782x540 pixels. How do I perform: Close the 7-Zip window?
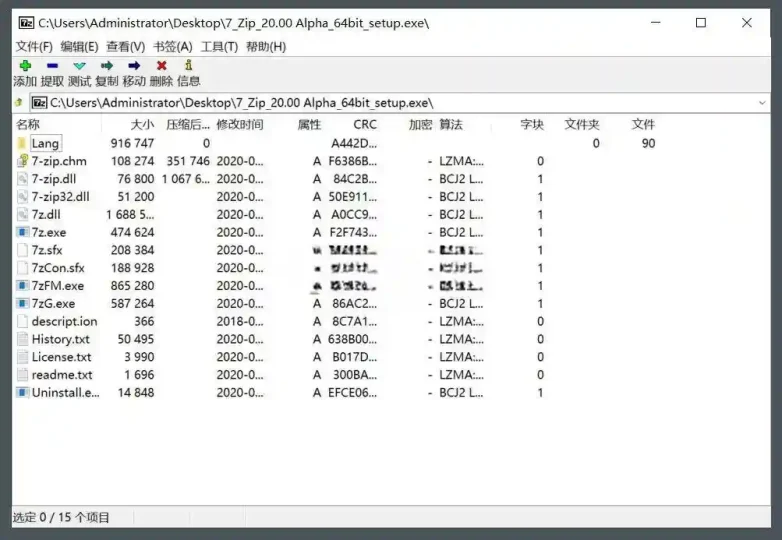coord(747,23)
